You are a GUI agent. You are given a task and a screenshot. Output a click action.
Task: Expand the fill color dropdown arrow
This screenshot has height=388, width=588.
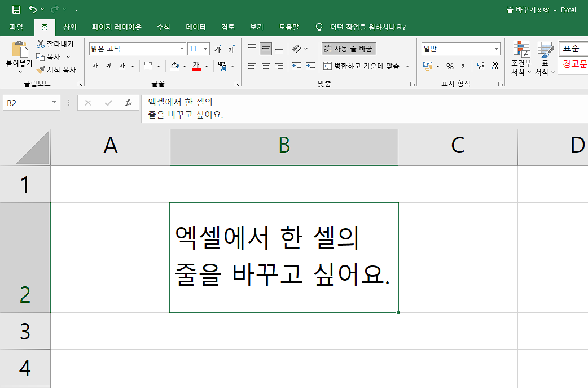185,66
